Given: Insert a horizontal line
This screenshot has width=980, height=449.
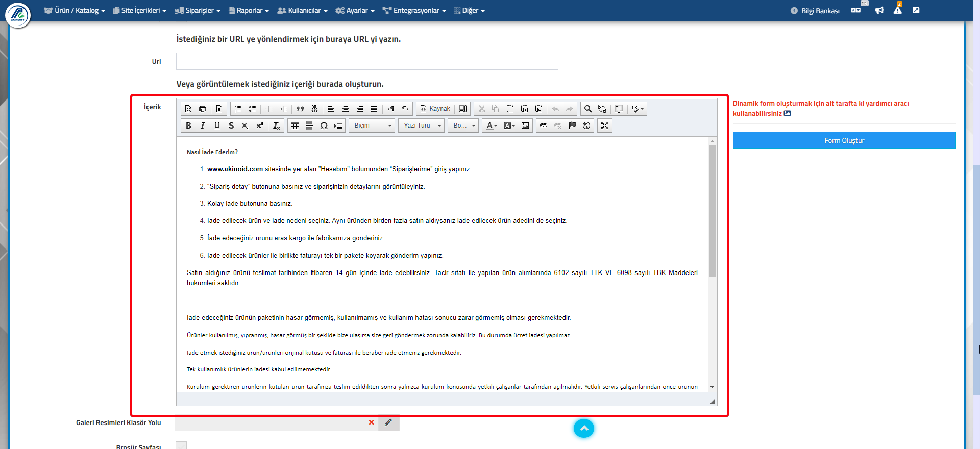Looking at the screenshot, I should (309, 126).
